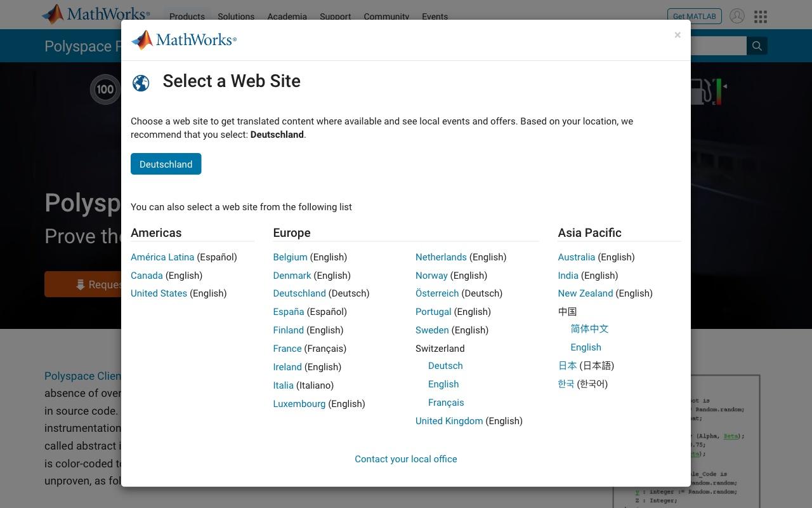The width and height of the screenshot is (812, 508).
Task: Choose China 简体中文 site
Action: 589,329
